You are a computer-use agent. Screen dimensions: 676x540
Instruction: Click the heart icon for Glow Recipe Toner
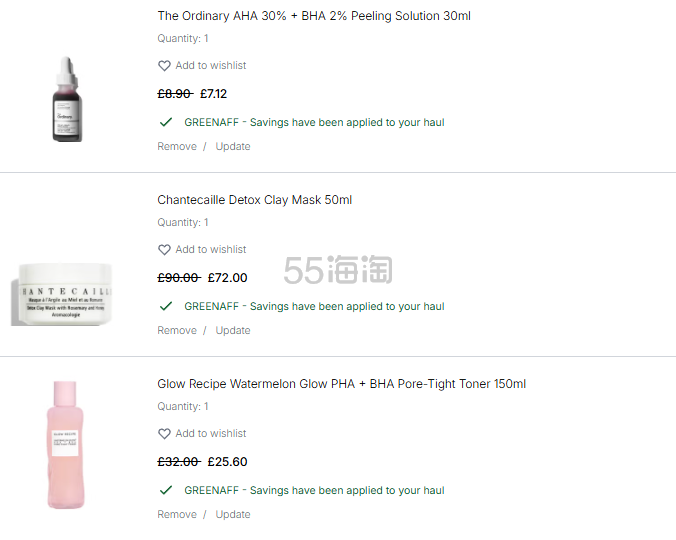[x=164, y=434]
